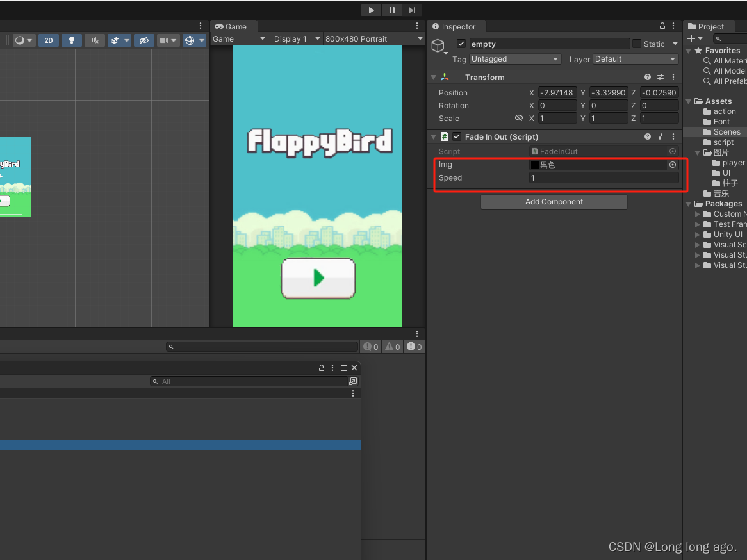Click the Add Component button
Image resolution: width=747 pixels, height=560 pixels.
point(554,202)
